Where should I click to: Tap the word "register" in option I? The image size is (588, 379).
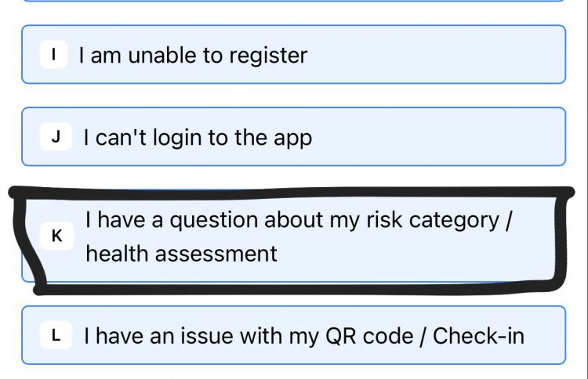[x=265, y=56]
